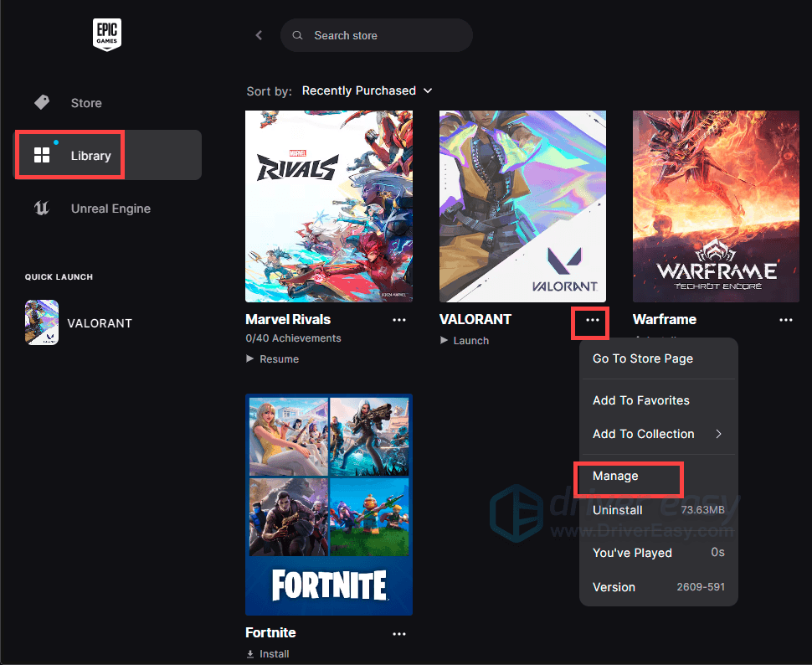Select the Library grid icon
Screen dimensions: 812x665
point(42,155)
